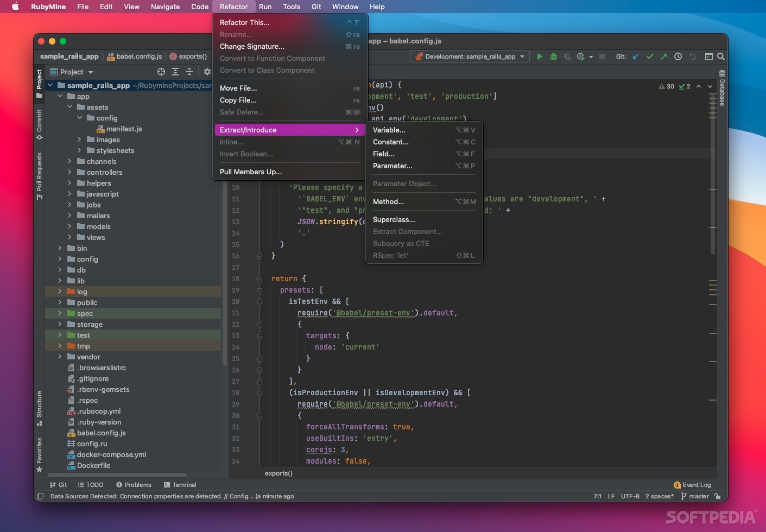Open the Terminal tool window
This screenshot has height=532, width=766.
click(x=180, y=485)
